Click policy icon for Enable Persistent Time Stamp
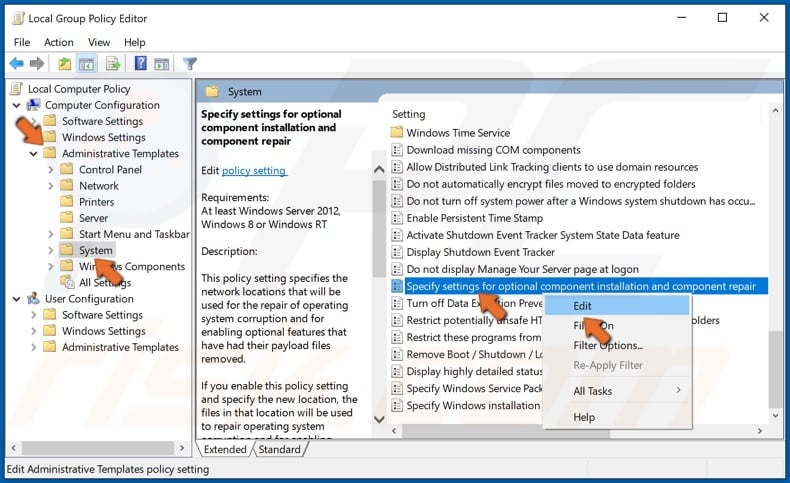This screenshot has height=483, width=790. tap(397, 218)
